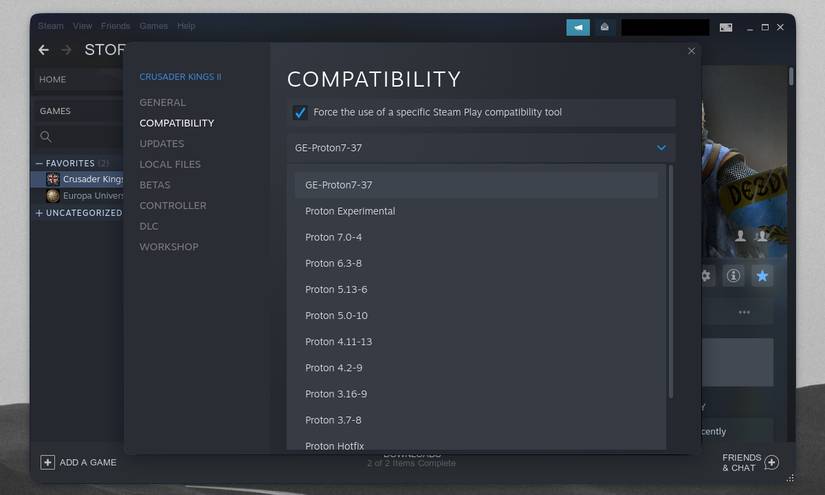Click the Europa Universalis game icon

(x=53, y=196)
